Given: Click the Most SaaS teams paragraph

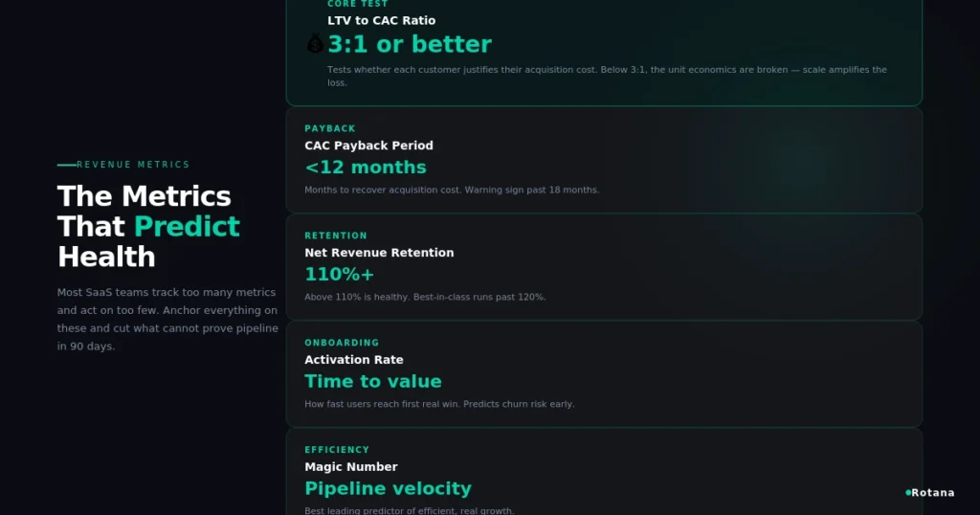Looking at the screenshot, I should [167, 320].
